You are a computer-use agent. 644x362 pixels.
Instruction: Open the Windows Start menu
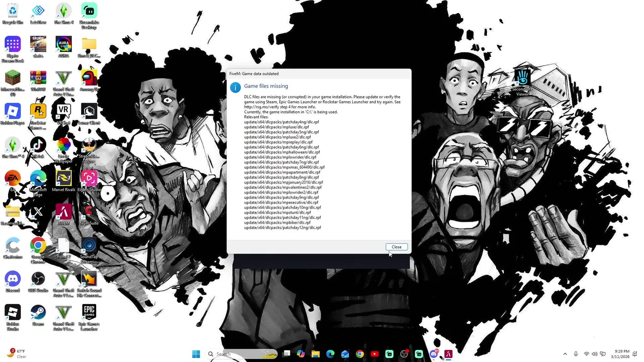click(196, 354)
